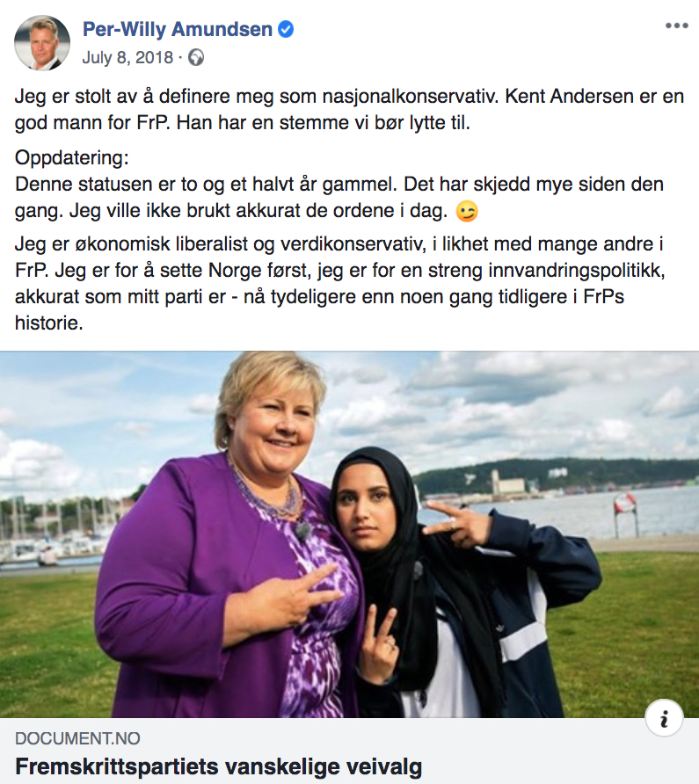Click the grey link card footer area
699x784 pixels.
coord(349,751)
